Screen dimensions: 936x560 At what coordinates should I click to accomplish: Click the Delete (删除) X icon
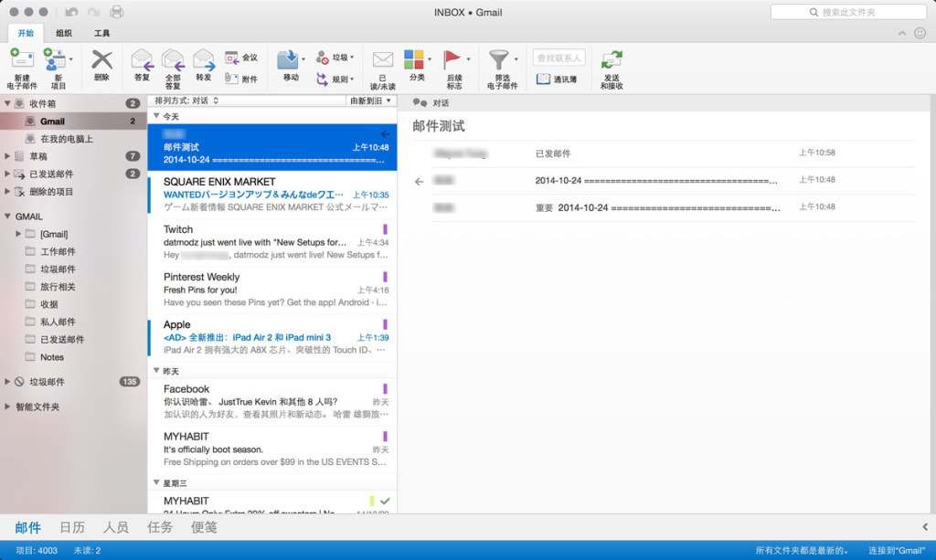(101, 61)
